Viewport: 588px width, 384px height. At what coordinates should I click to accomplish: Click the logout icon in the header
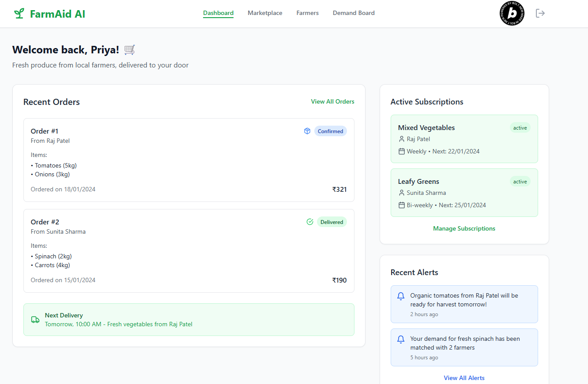540,13
